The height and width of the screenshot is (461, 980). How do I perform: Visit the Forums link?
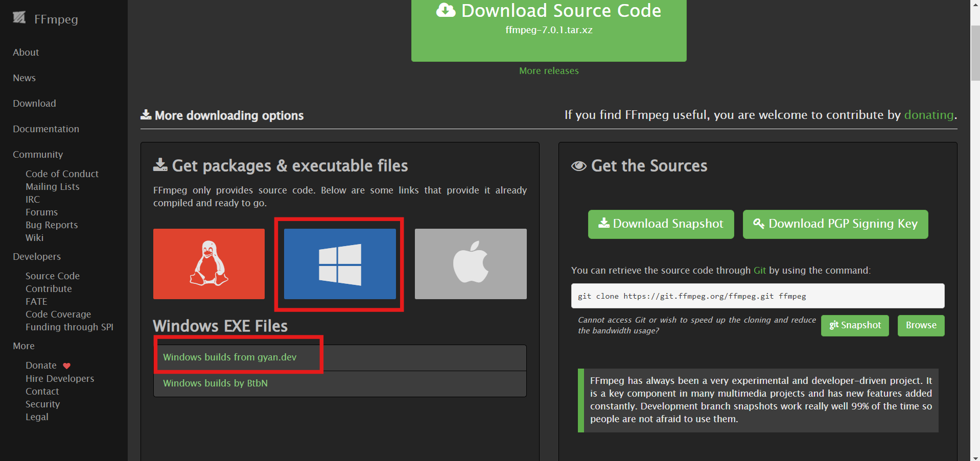41,212
